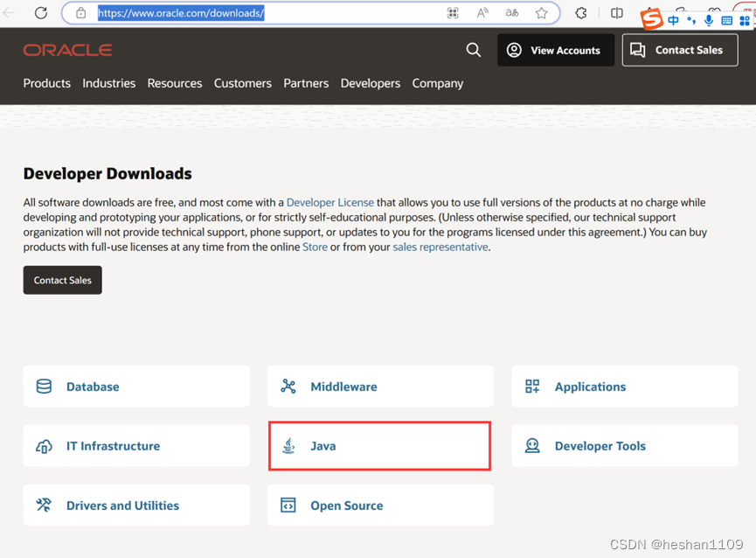Open the Industries menu
The height and width of the screenshot is (558, 756).
(109, 83)
